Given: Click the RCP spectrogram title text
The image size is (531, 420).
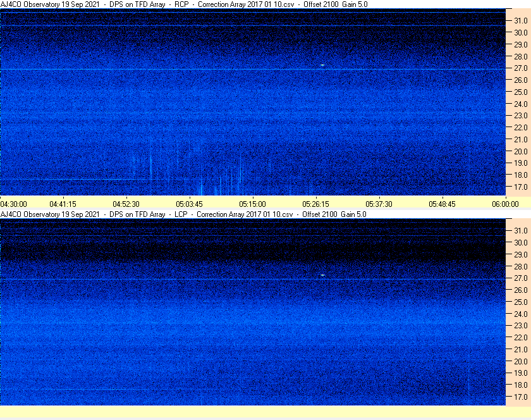Looking at the screenshot, I should pos(184,4).
